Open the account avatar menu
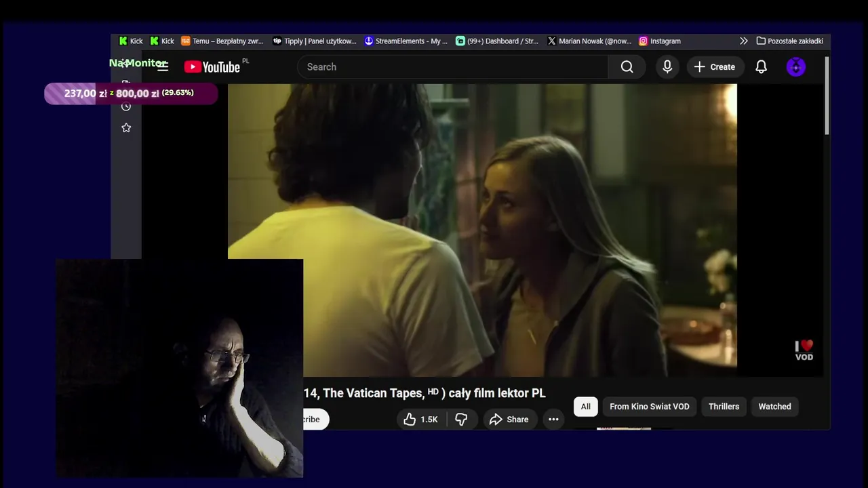Screen dimensions: 868x488 coord(795,66)
